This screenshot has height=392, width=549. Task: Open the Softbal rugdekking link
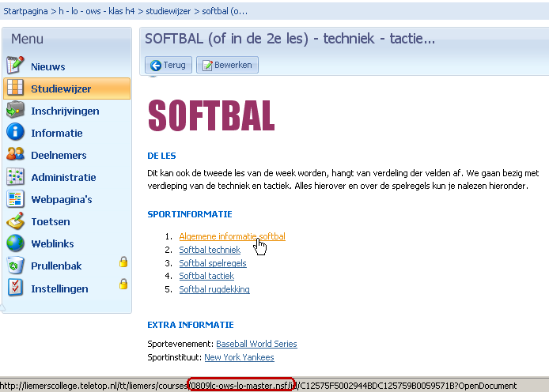214,289
